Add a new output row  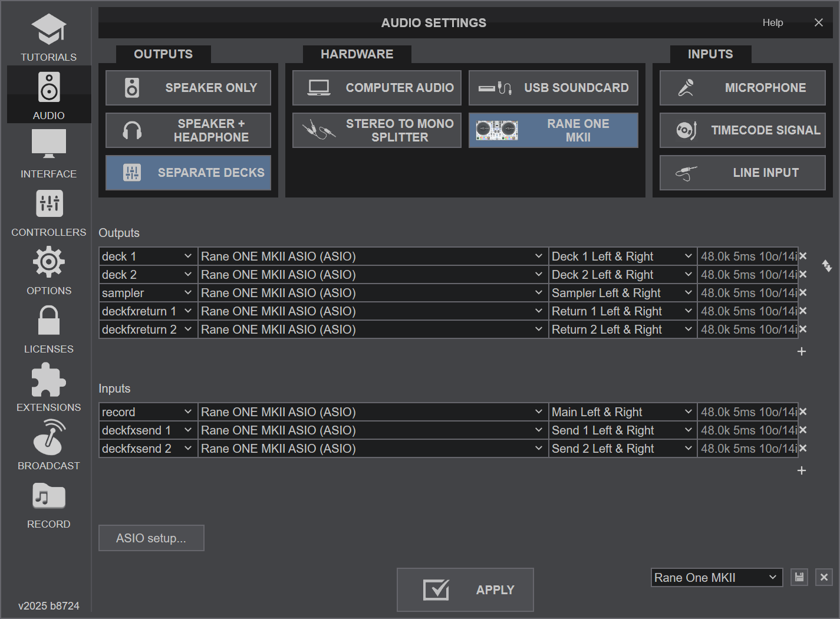(802, 351)
